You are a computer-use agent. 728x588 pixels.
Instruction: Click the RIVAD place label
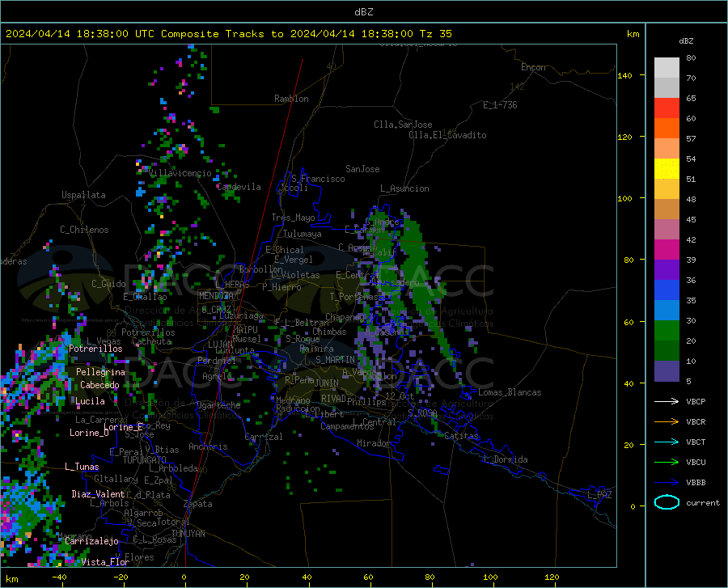[333, 399]
